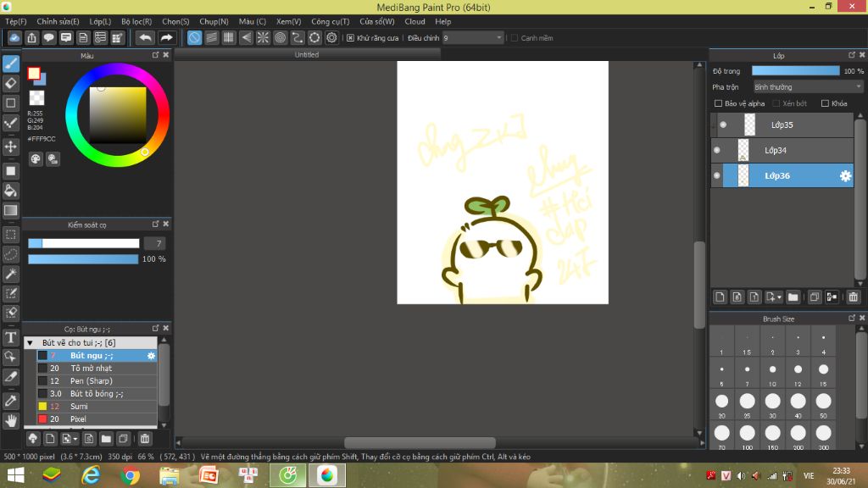Click the cloud save toolbar icon
868x488 pixels.
coord(14,37)
